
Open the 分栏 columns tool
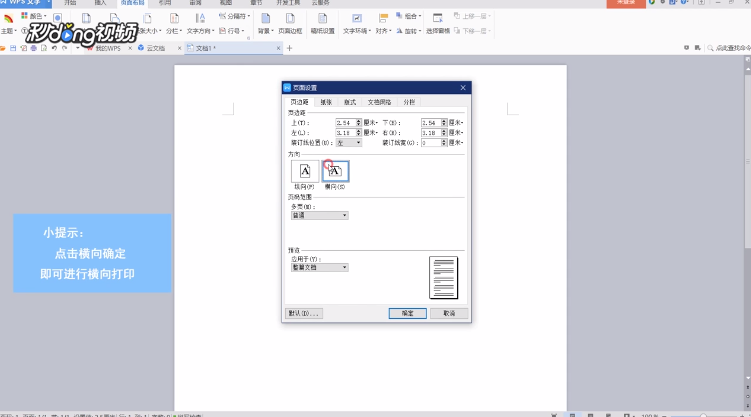(174, 23)
